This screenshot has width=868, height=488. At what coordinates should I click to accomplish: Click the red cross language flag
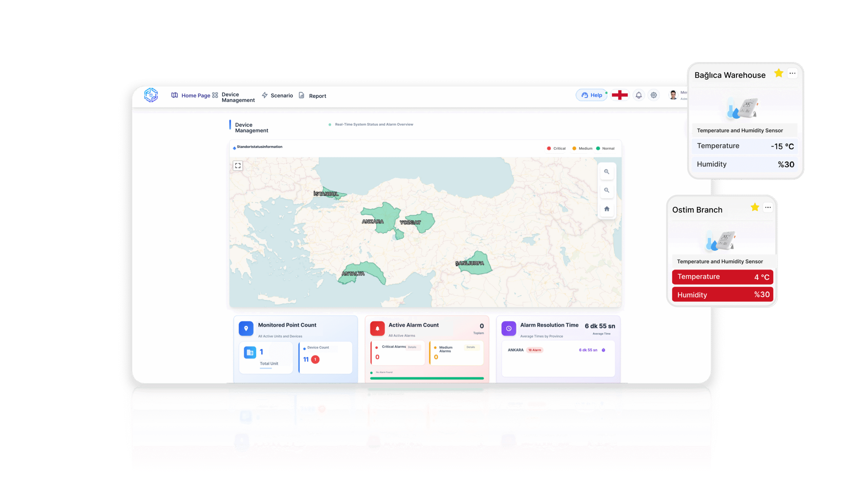tap(619, 95)
